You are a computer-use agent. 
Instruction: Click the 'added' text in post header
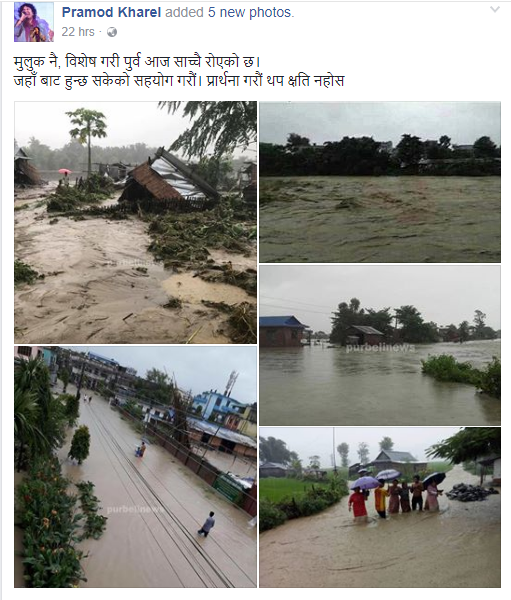coord(184,12)
